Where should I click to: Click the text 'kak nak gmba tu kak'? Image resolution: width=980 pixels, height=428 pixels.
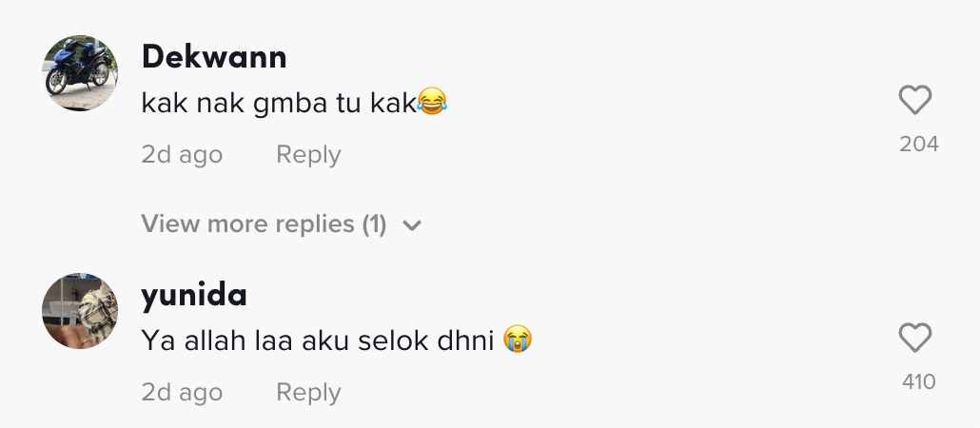(x=278, y=104)
